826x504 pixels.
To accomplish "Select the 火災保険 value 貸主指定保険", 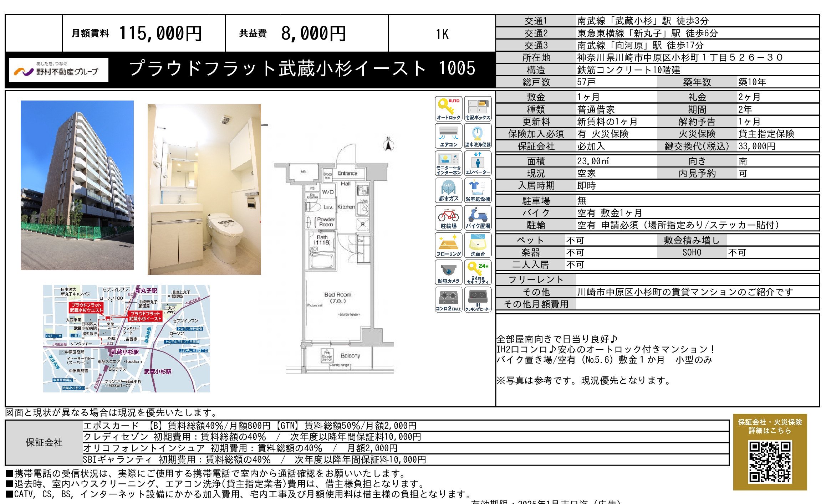I will click(x=766, y=134).
